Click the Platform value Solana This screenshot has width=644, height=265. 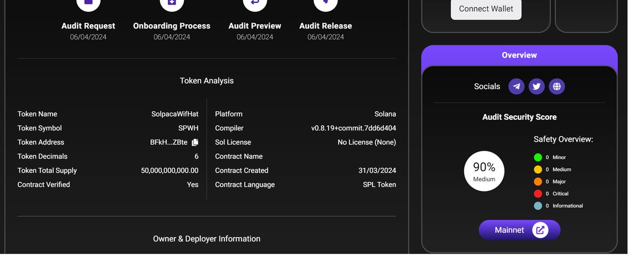385,114
